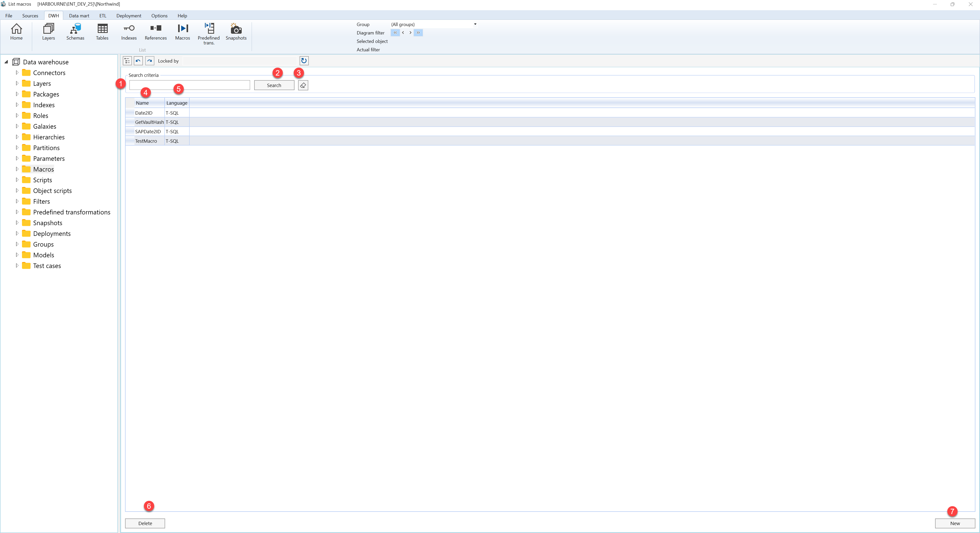The height and width of the screenshot is (533, 980).
Task: Open the Group dropdown
Action: 475,24
